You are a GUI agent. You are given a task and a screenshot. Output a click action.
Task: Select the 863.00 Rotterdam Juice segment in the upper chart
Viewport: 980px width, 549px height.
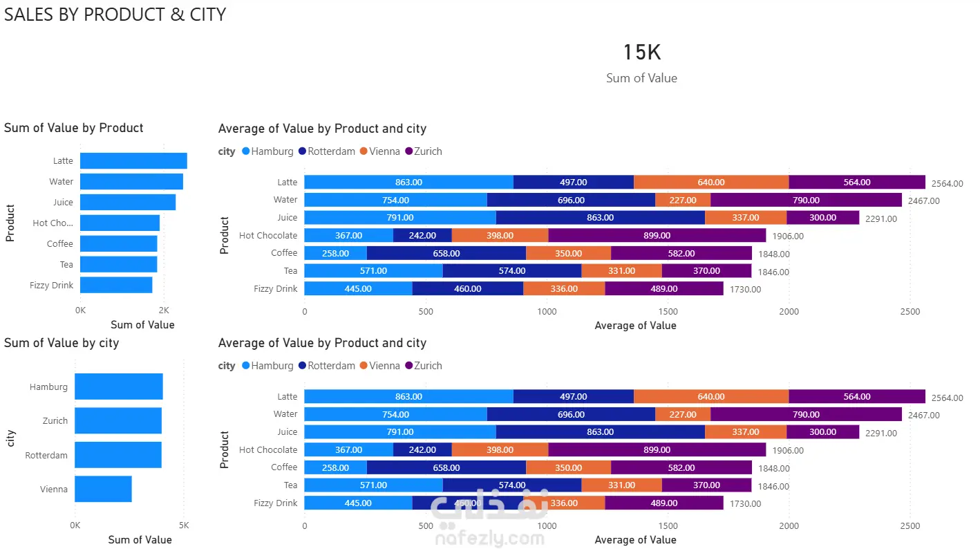600,218
